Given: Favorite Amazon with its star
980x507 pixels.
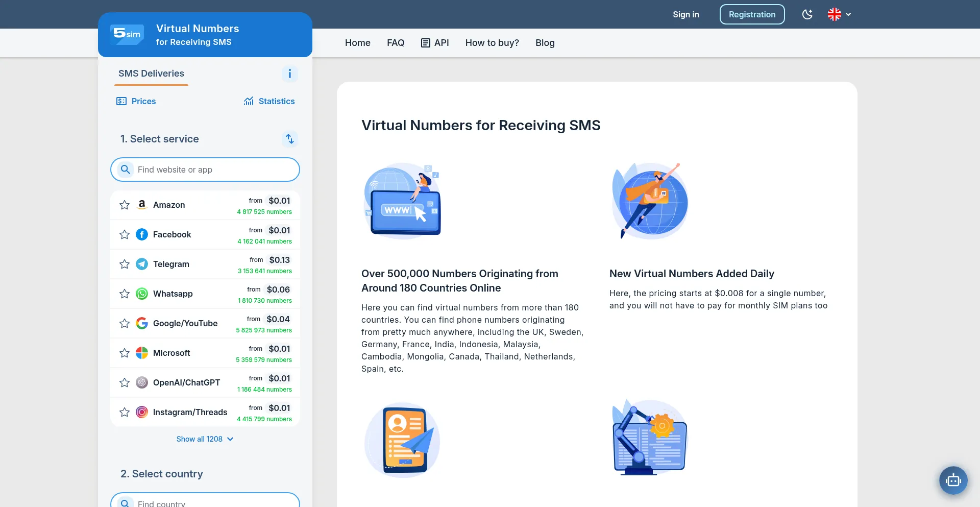Looking at the screenshot, I should [125, 205].
